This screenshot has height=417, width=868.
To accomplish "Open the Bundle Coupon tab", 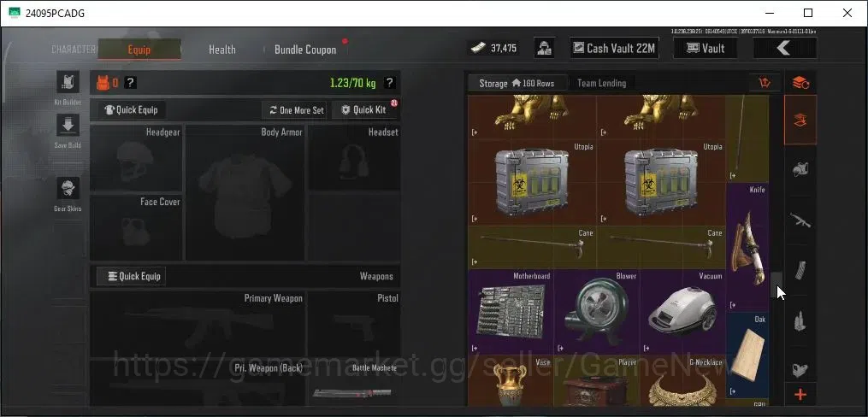I will 305,50.
